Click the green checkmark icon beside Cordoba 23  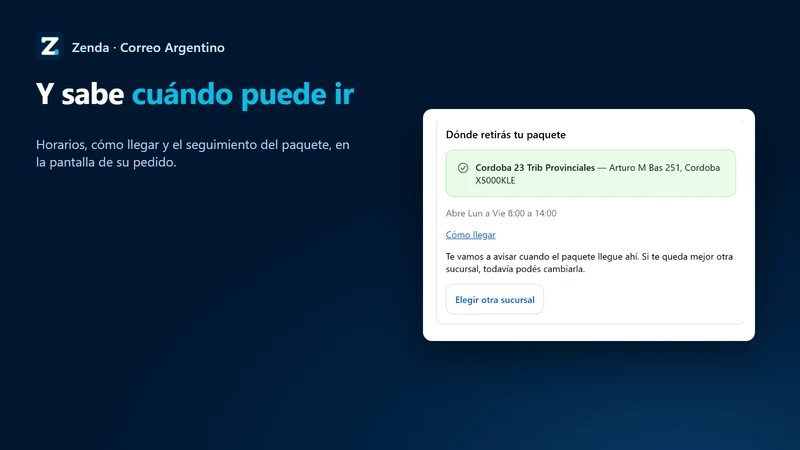(463, 168)
